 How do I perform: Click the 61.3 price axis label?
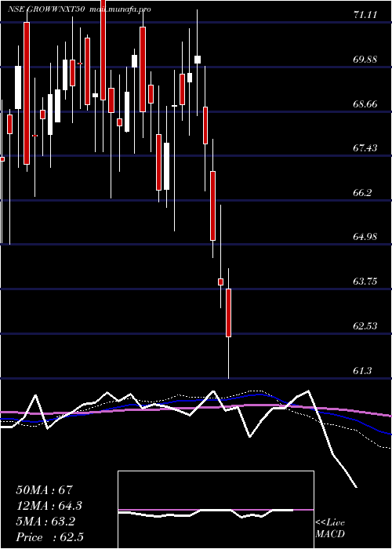point(362,370)
